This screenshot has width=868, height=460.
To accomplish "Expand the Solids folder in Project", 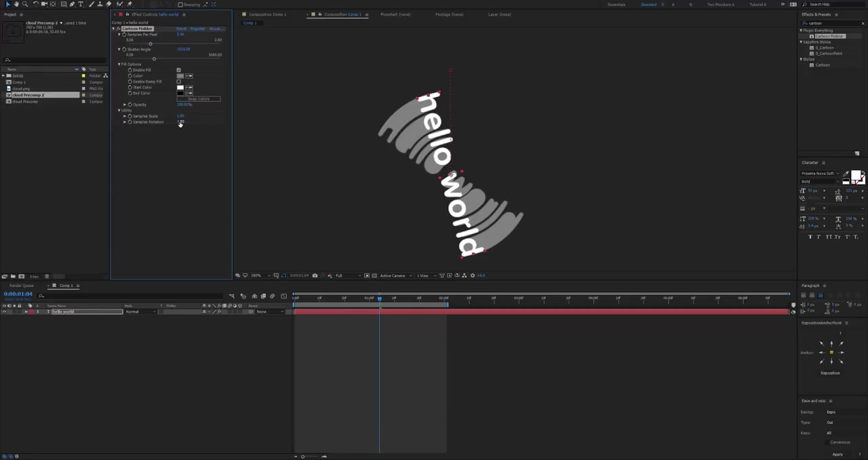I will pyautogui.click(x=3, y=76).
